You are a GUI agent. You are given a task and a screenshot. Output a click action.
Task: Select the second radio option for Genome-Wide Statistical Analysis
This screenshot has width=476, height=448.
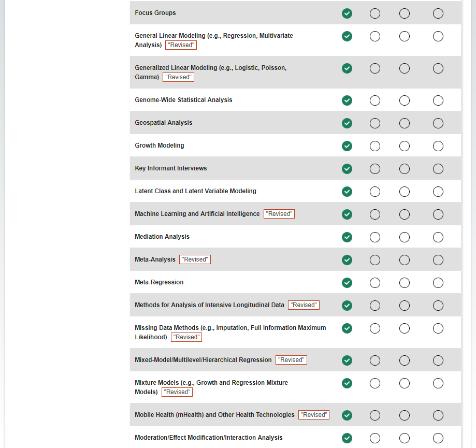pos(375,100)
